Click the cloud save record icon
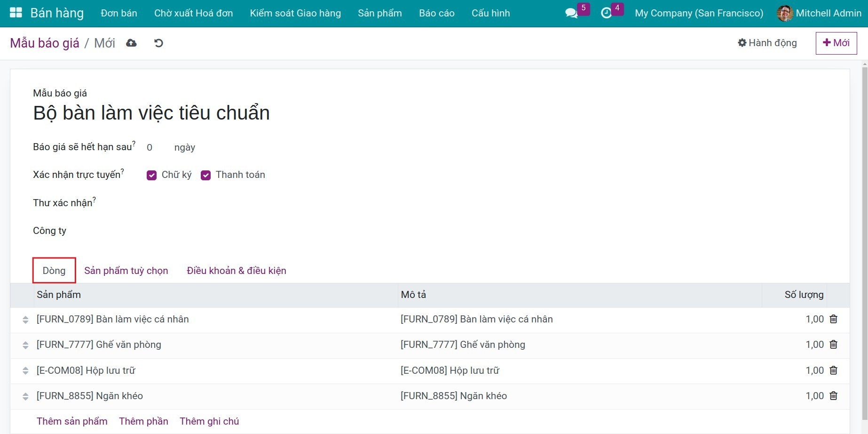 pos(131,43)
